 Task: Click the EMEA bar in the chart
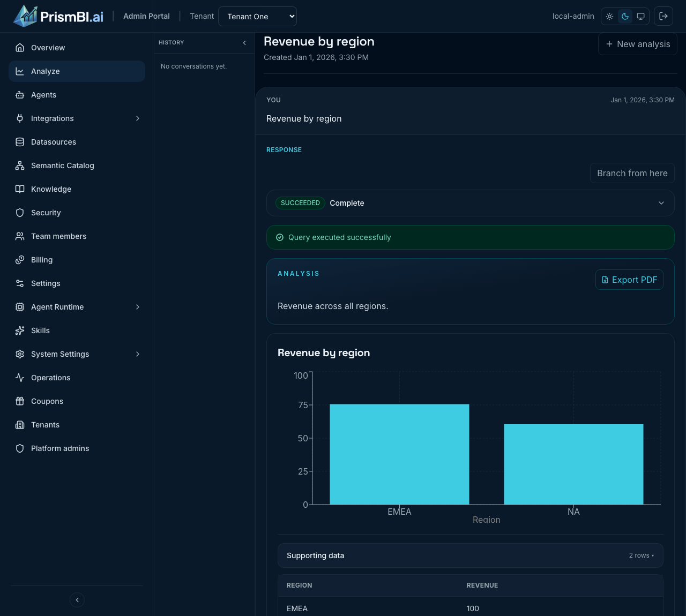pos(399,454)
